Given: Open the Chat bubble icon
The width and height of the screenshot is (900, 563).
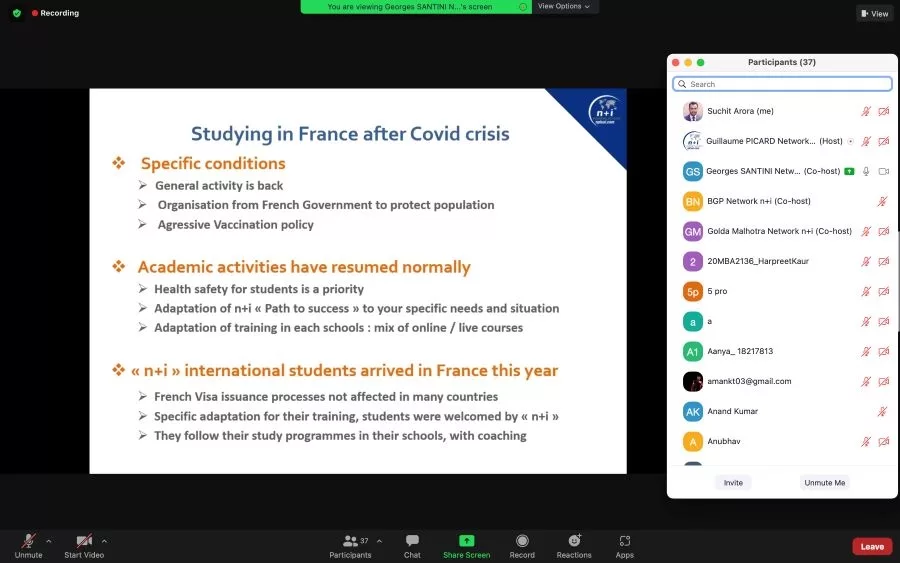Looking at the screenshot, I should pos(412,541).
